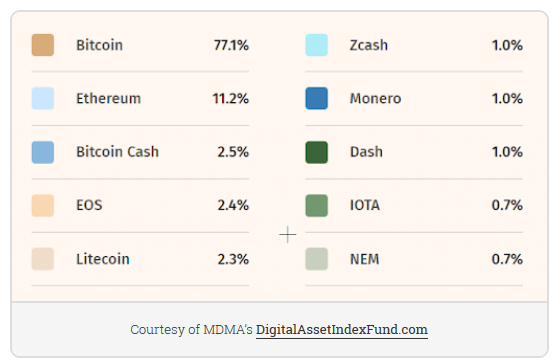
Task: Click the 11.2% Ethereum percentage
Action: point(231,99)
